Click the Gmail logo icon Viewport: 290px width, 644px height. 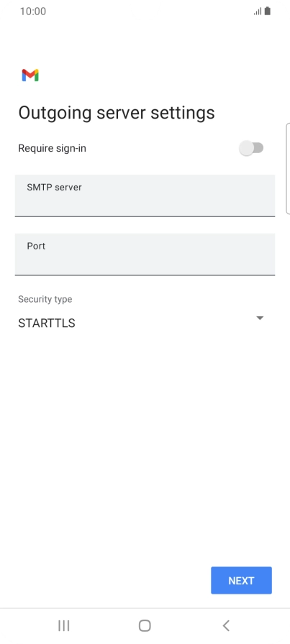[30, 75]
